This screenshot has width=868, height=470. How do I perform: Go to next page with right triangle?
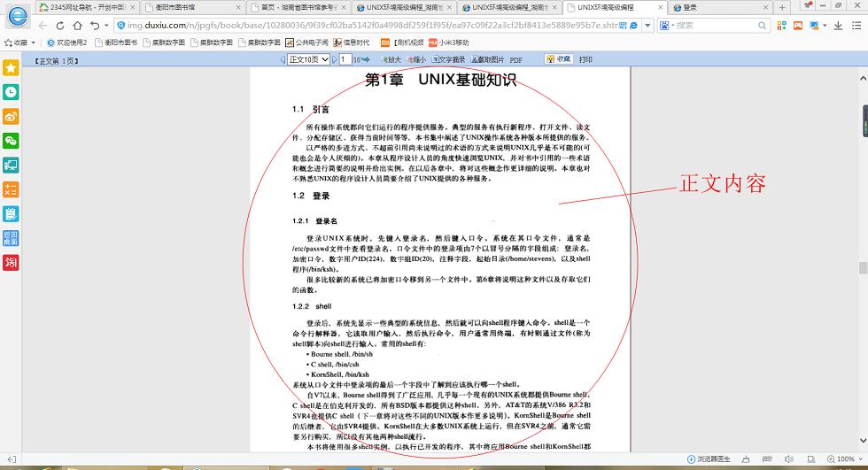pyautogui.click(x=335, y=59)
